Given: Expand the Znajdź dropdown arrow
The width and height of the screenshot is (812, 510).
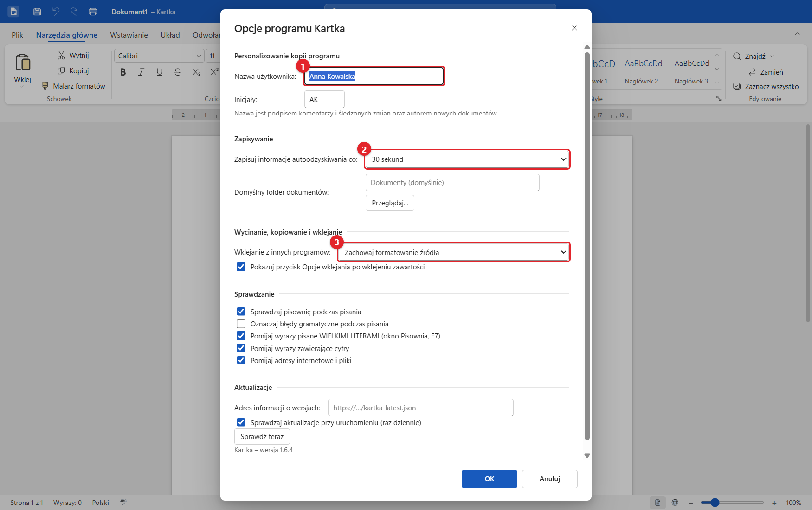Looking at the screenshot, I should [773, 56].
